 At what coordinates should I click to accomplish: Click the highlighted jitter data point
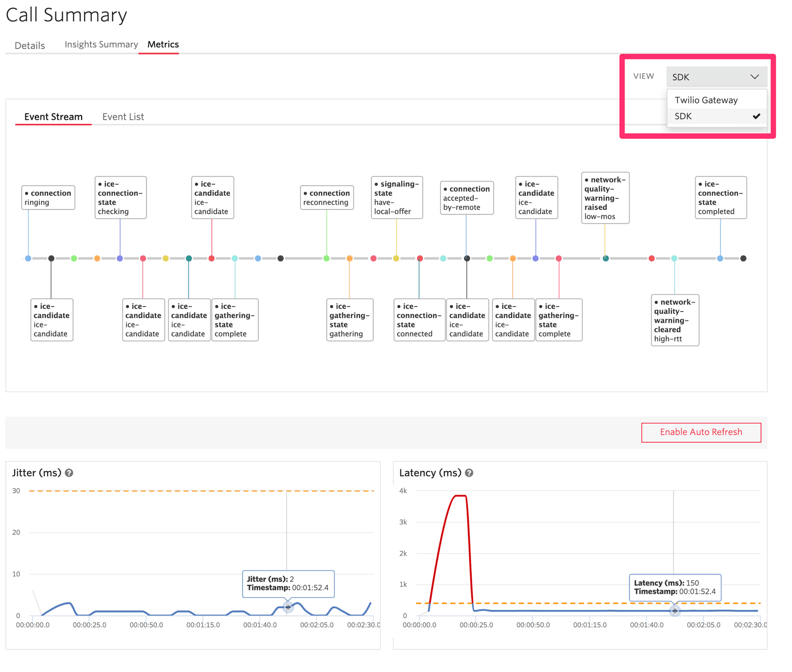pyautogui.click(x=289, y=608)
